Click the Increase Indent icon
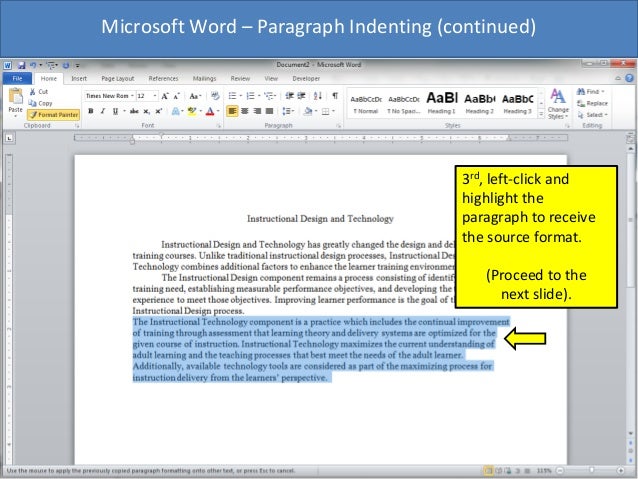The image size is (638, 479). pos(302,96)
